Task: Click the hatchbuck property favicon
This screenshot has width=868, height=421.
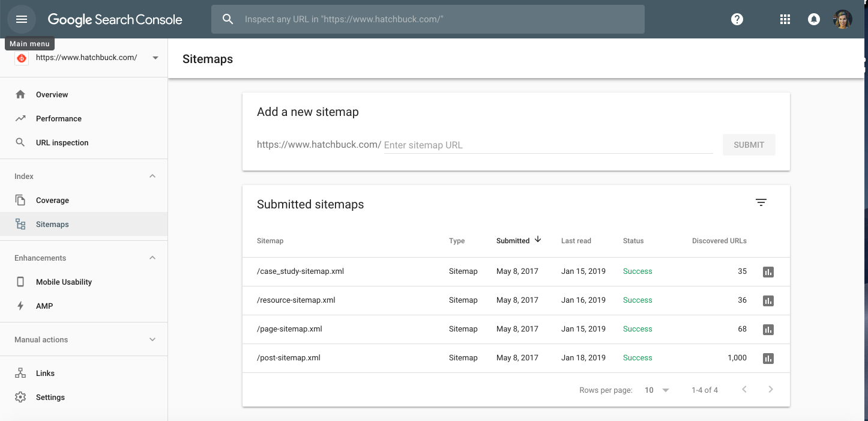Action: point(22,58)
